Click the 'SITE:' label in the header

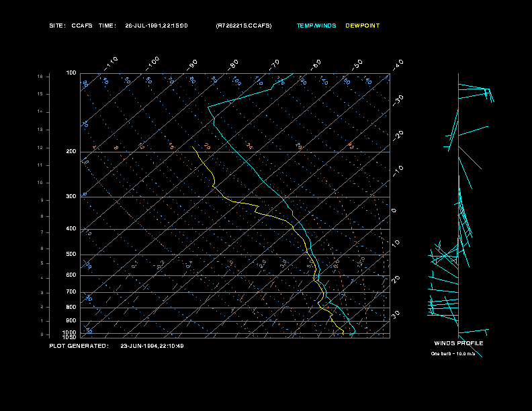pyautogui.click(x=57, y=26)
